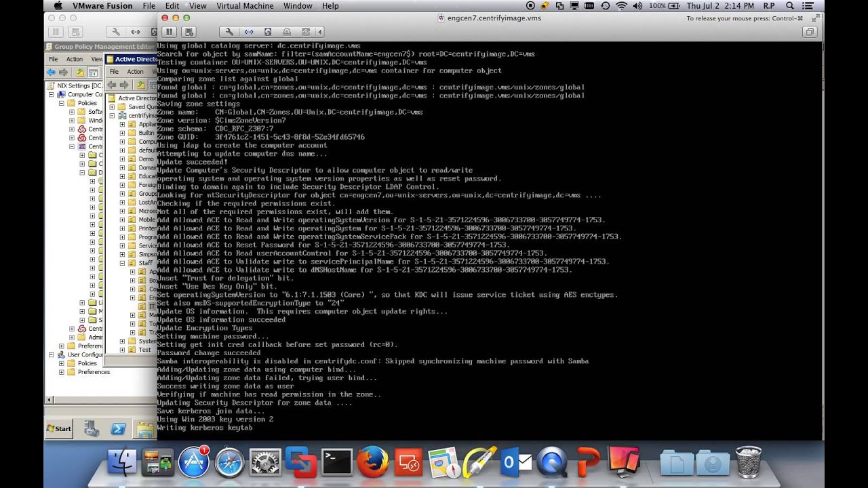Click Back arrow in Group Policy Management Editor
868x488 pixels.
coord(52,72)
